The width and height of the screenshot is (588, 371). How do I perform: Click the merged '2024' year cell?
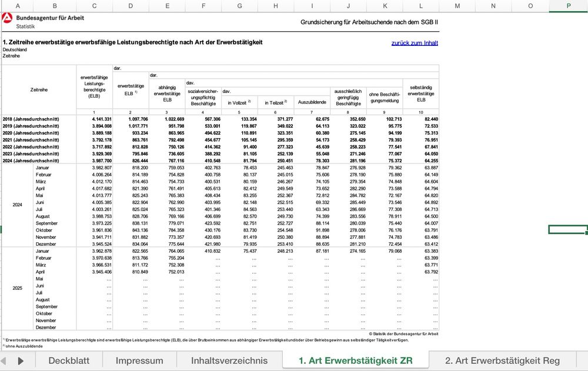[17, 205]
